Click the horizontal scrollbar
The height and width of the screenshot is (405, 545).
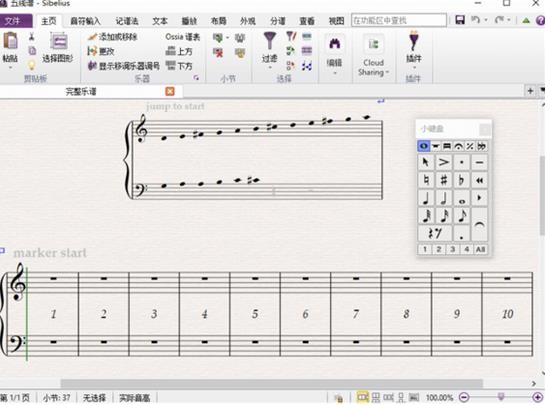click(271, 383)
